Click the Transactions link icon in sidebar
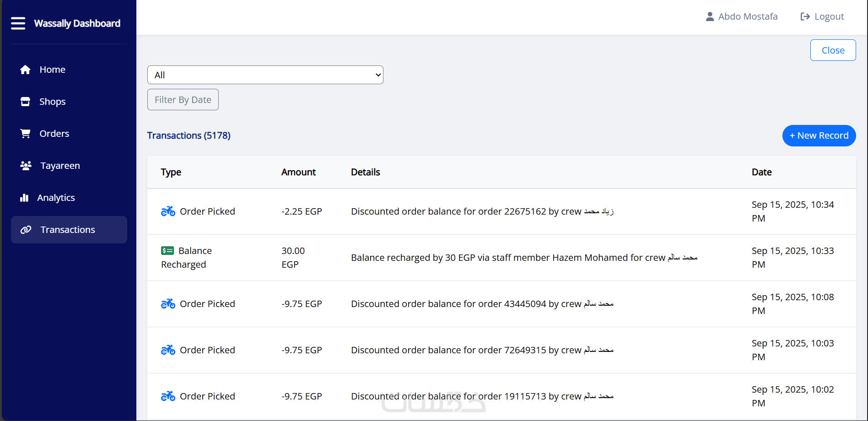 coord(26,230)
